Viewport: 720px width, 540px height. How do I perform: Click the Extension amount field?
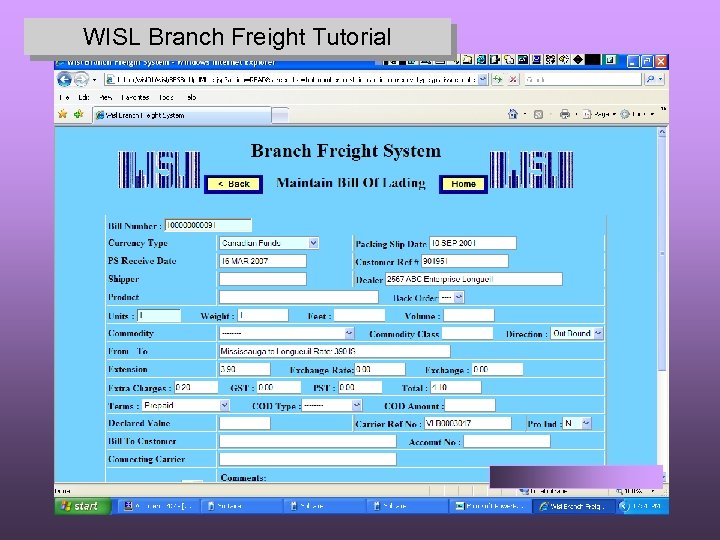tap(245, 369)
